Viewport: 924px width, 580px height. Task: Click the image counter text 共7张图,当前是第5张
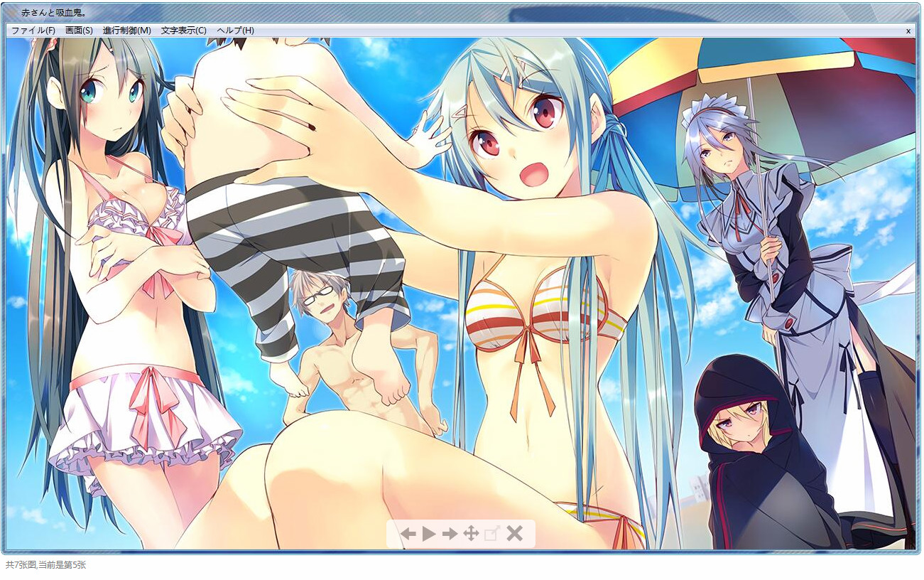(x=46, y=565)
